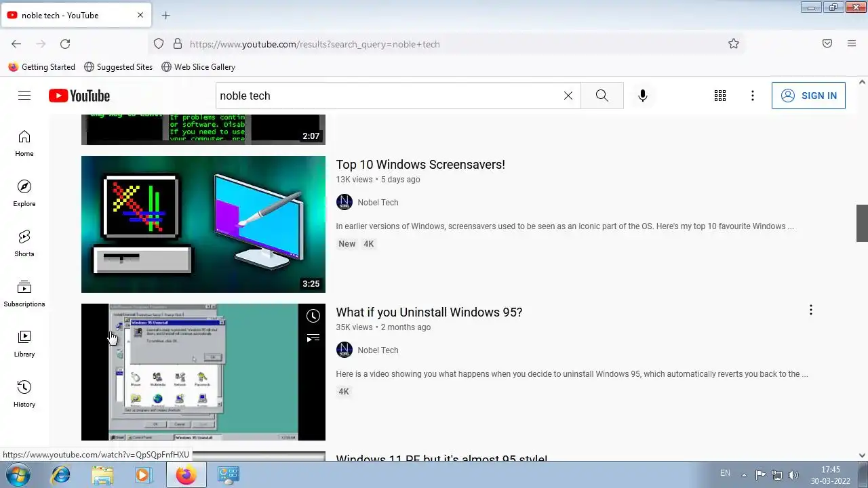This screenshot has width=868, height=488.
Task: Open Top 10 Windows Screensavers thumbnail
Action: pos(203,224)
